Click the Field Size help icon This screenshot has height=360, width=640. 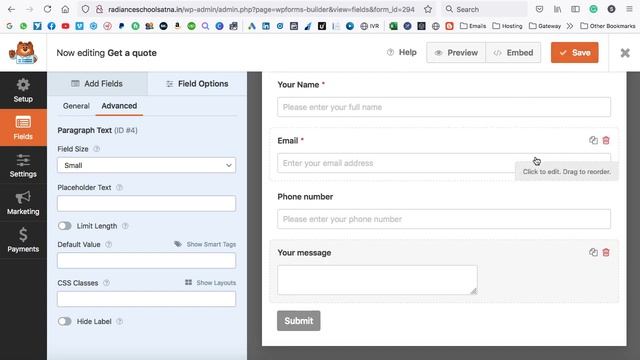97,149
